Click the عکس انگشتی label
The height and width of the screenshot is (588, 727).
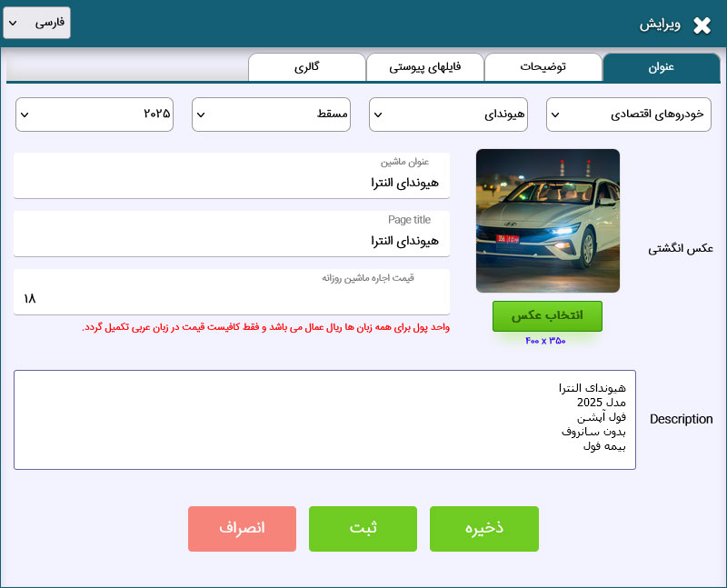681,249
